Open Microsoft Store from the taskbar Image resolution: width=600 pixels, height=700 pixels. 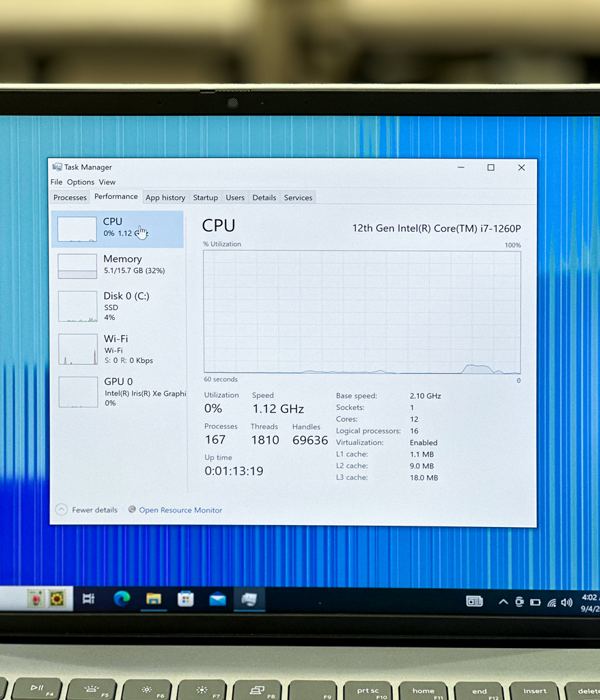click(185, 599)
